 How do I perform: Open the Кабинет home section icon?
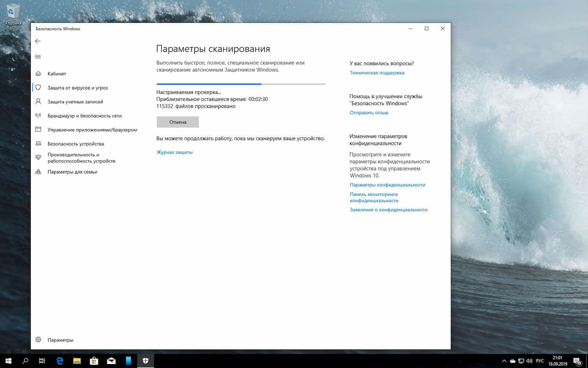[x=38, y=73]
